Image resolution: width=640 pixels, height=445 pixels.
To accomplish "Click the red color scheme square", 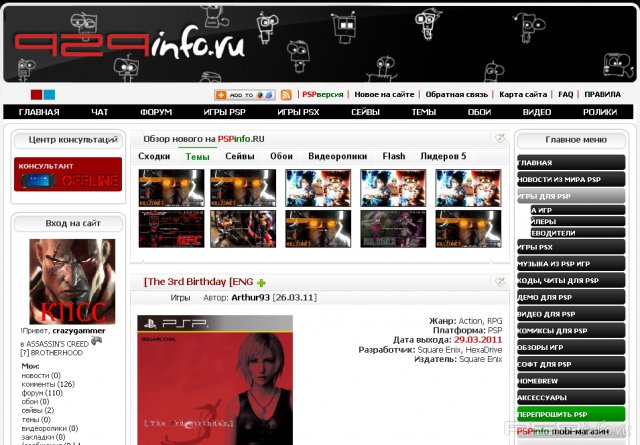I will (36, 95).
